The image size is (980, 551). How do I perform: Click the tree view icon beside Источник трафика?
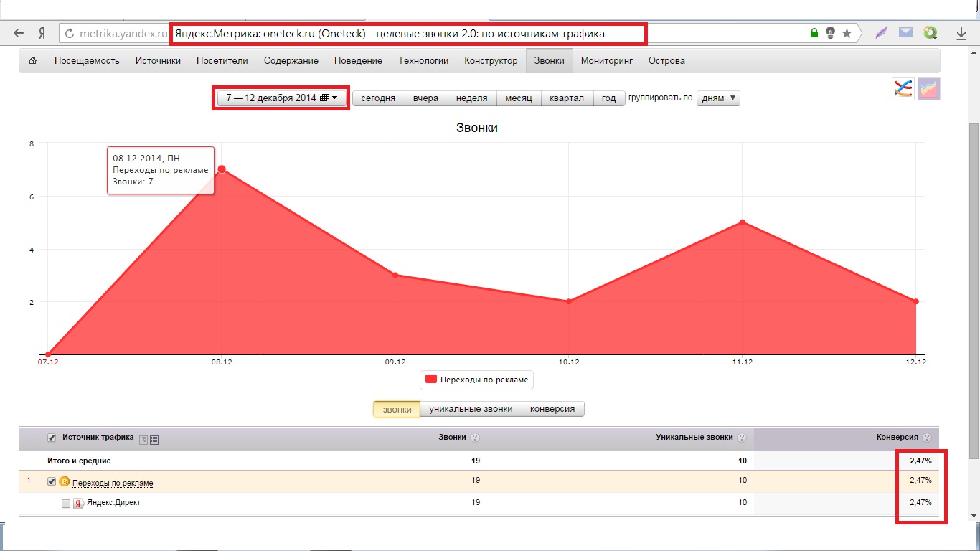(x=143, y=440)
